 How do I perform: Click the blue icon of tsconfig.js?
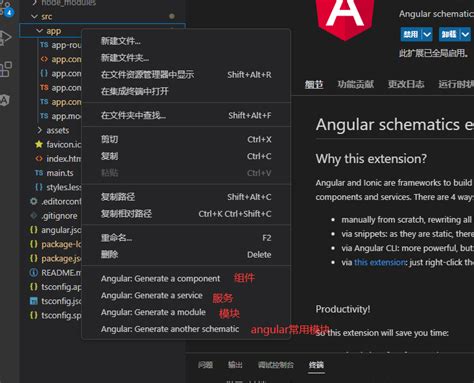(34, 301)
